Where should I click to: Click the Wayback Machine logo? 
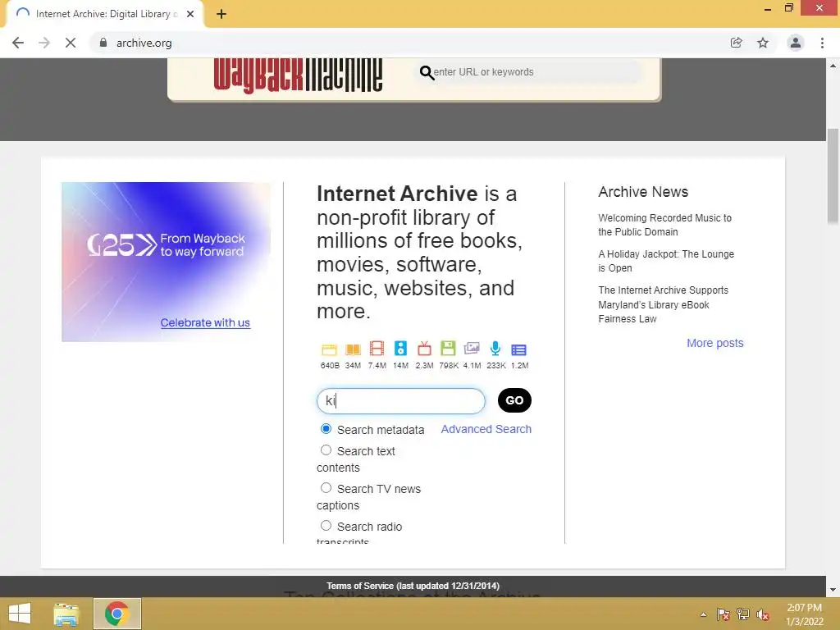click(298, 75)
